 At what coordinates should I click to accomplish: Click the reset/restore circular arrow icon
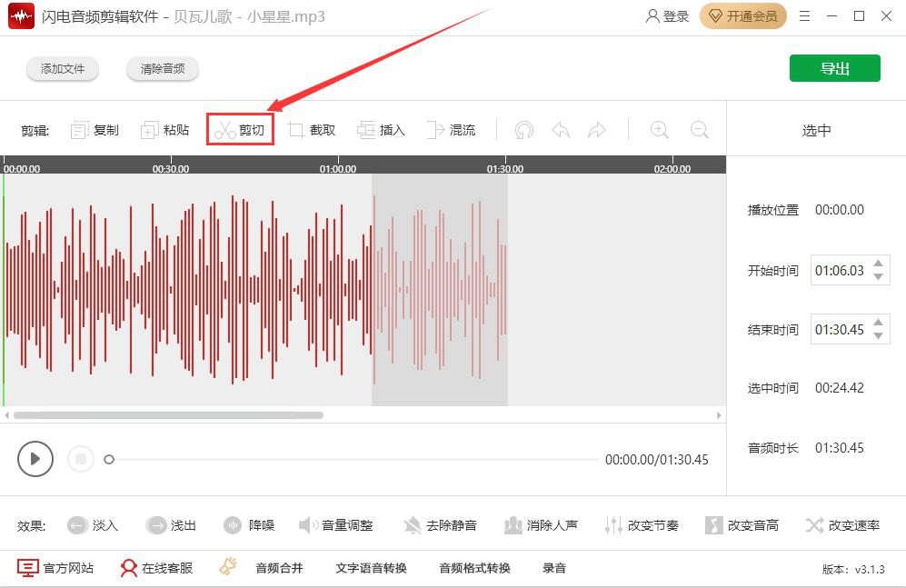[x=524, y=130]
